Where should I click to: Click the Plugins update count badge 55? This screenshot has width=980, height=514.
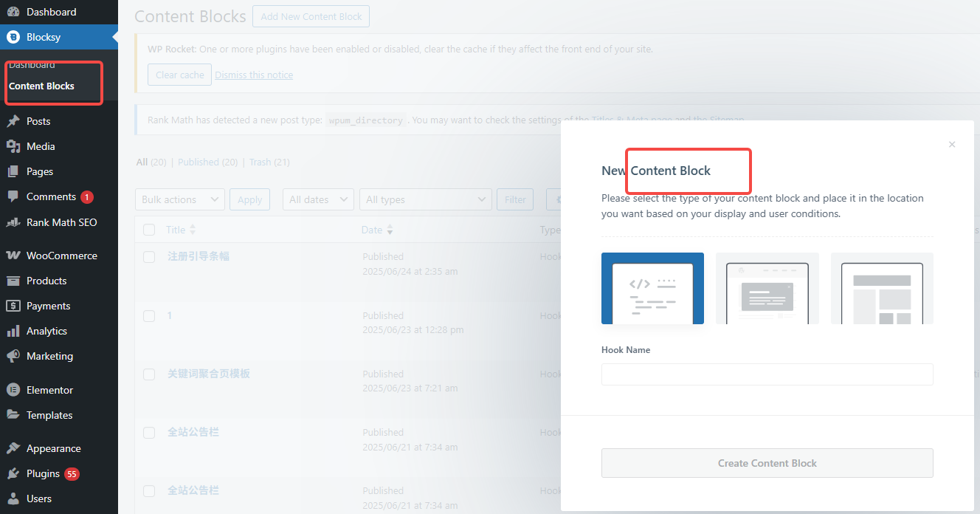click(x=72, y=473)
